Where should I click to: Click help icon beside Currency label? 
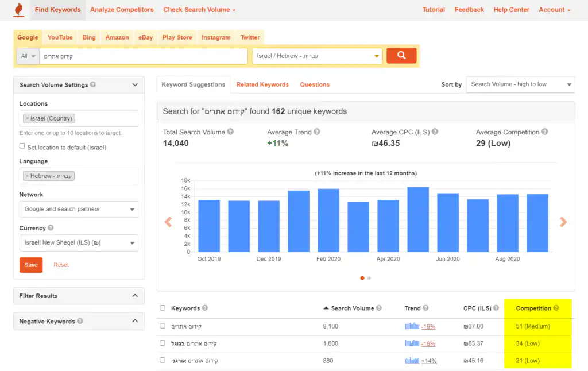pos(51,228)
